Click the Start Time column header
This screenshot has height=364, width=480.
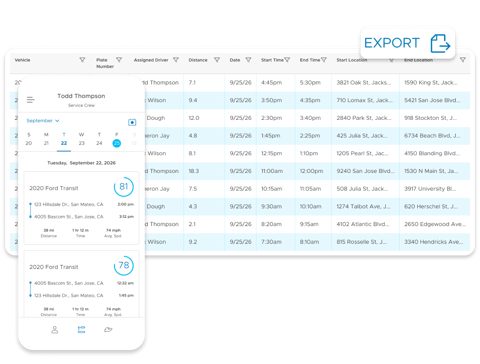point(272,60)
